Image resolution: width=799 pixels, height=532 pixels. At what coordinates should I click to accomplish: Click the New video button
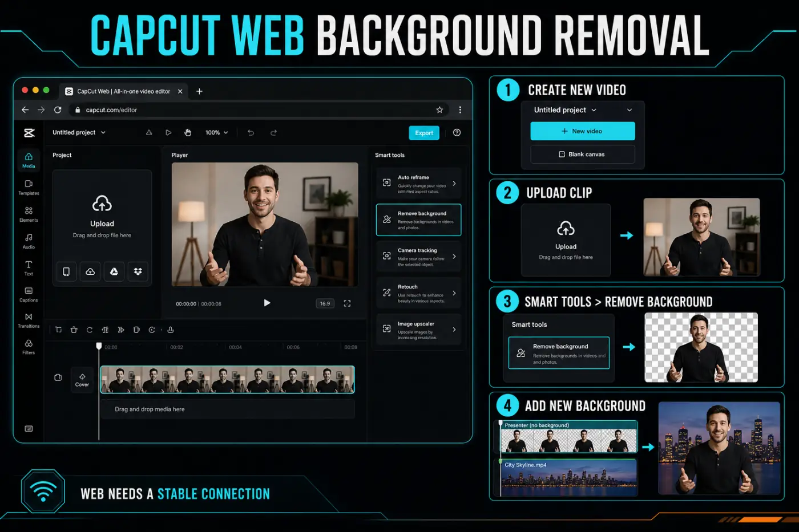tap(583, 131)
